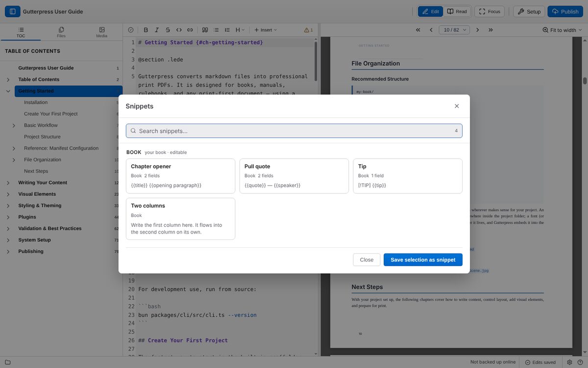Apply strikethrough formatting
Screen dimensions: 588x368
tap(168, 30)
